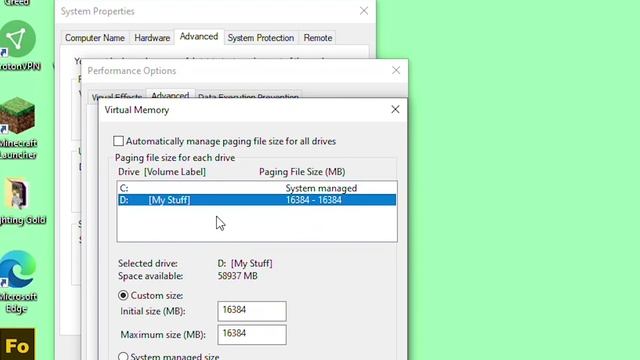Close the Performance Options window

coord(396,70)
